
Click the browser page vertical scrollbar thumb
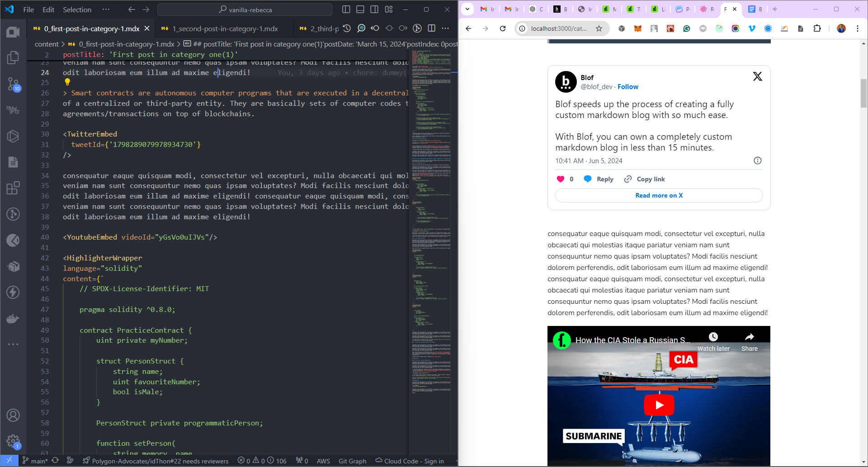(863, 93)
